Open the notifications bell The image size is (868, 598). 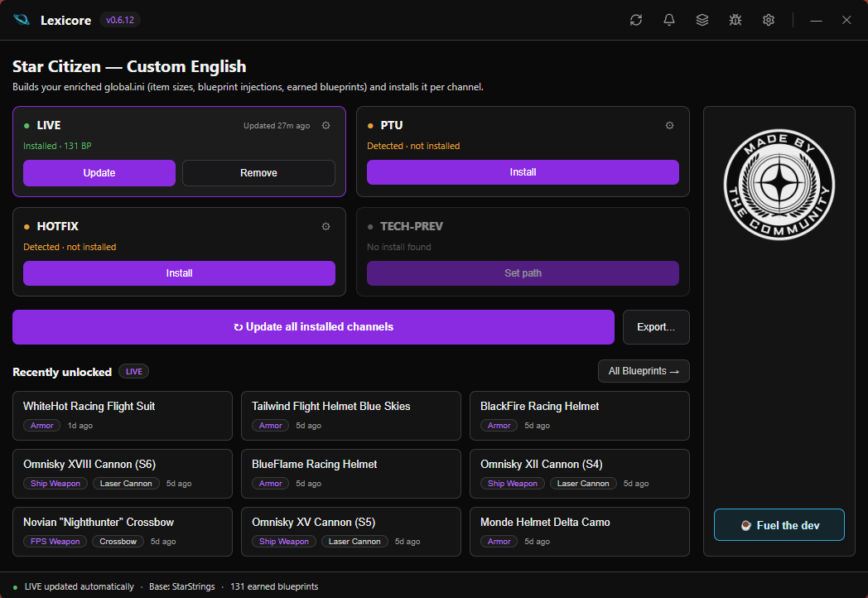click(669, 20)
